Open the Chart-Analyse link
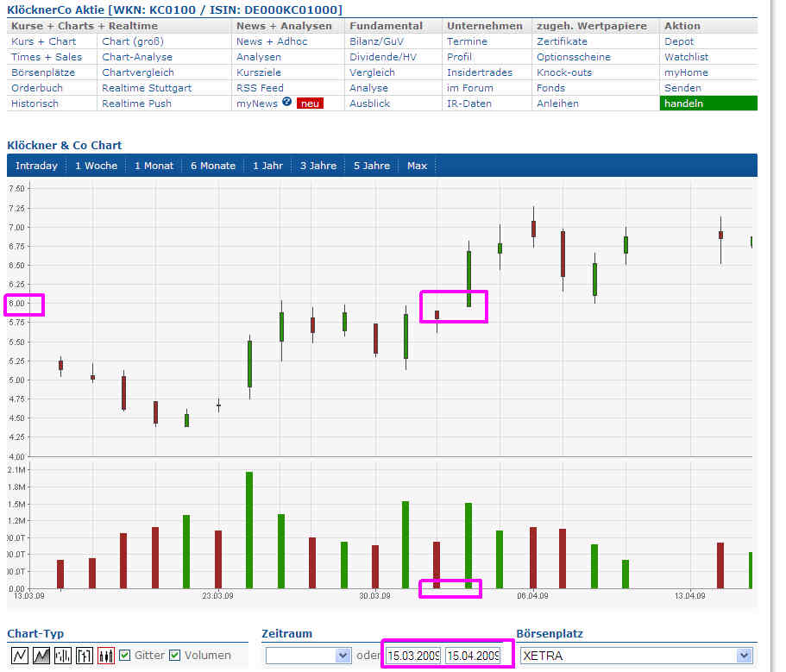The image size is (786, 672). pyautogui.click(x=137, y=57)
